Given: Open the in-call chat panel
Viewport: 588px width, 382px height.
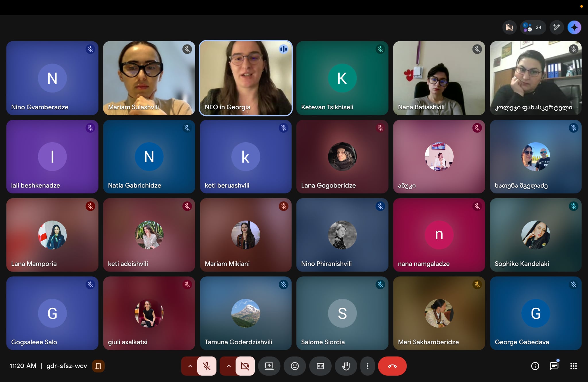Looking at the screenshot, I should [x=554, y=366].
